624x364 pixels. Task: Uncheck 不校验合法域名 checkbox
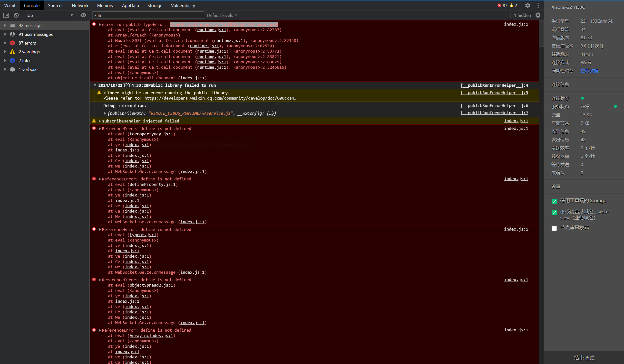[554, 212]
